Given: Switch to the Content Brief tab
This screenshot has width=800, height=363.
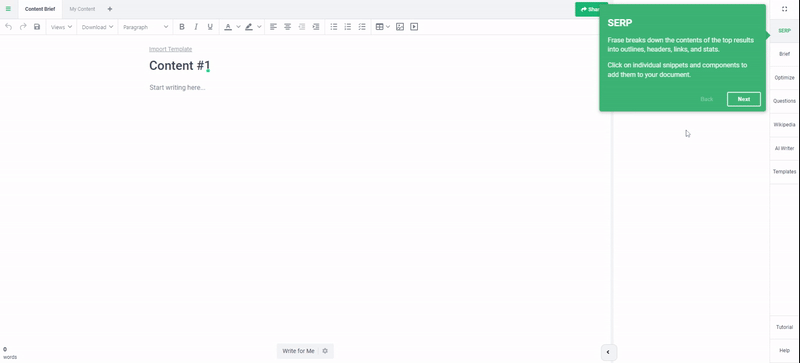Looking at the screenshot, I should [40, 9].
